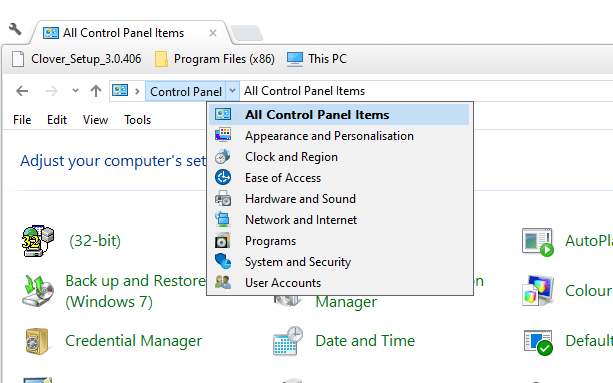Open the Back up and Restore icon
Viewport: 613px width, 383px height.
tap(38, 291)
